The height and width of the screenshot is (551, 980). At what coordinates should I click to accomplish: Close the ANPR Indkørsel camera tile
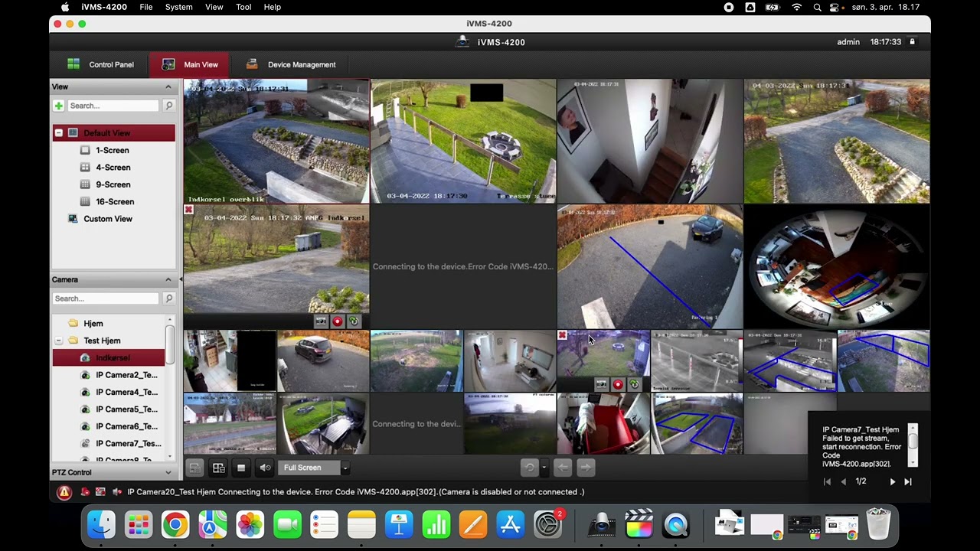point(188,210)
